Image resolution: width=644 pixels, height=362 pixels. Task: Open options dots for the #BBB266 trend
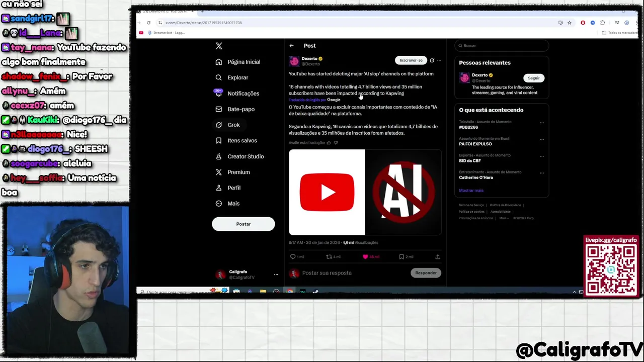542,123
